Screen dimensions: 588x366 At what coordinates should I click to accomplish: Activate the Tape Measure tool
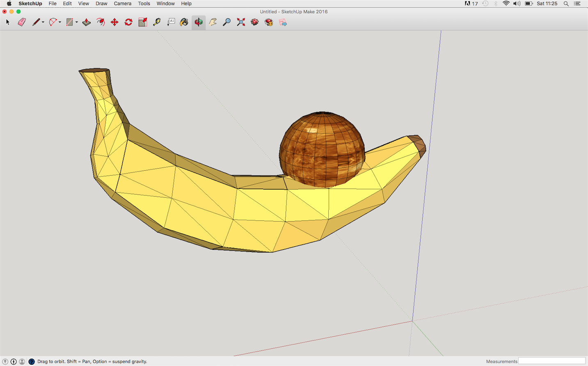click(x=157, y=22)
